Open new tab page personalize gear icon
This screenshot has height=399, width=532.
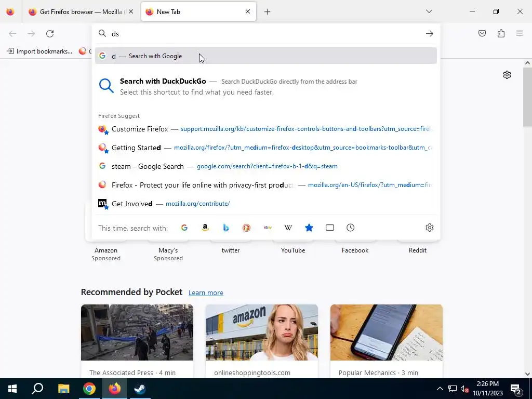tap(507, 75)
